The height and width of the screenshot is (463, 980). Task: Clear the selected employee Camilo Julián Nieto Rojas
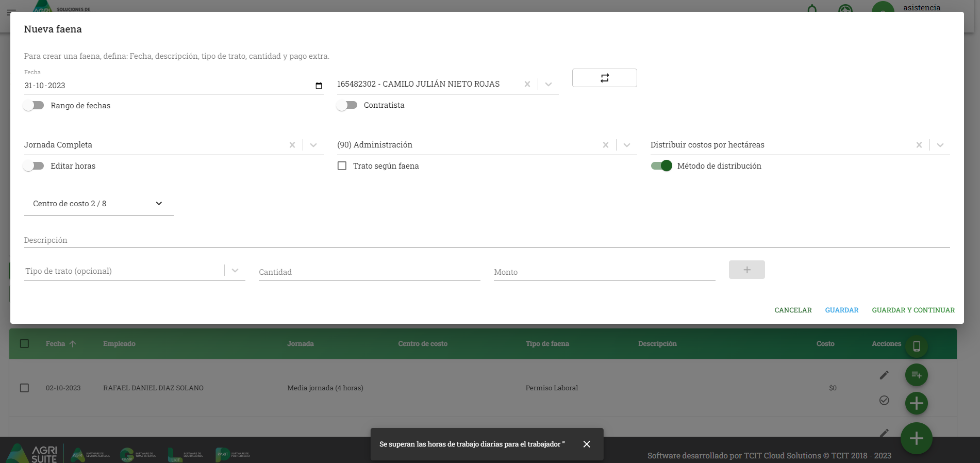[x=527, y=84]
